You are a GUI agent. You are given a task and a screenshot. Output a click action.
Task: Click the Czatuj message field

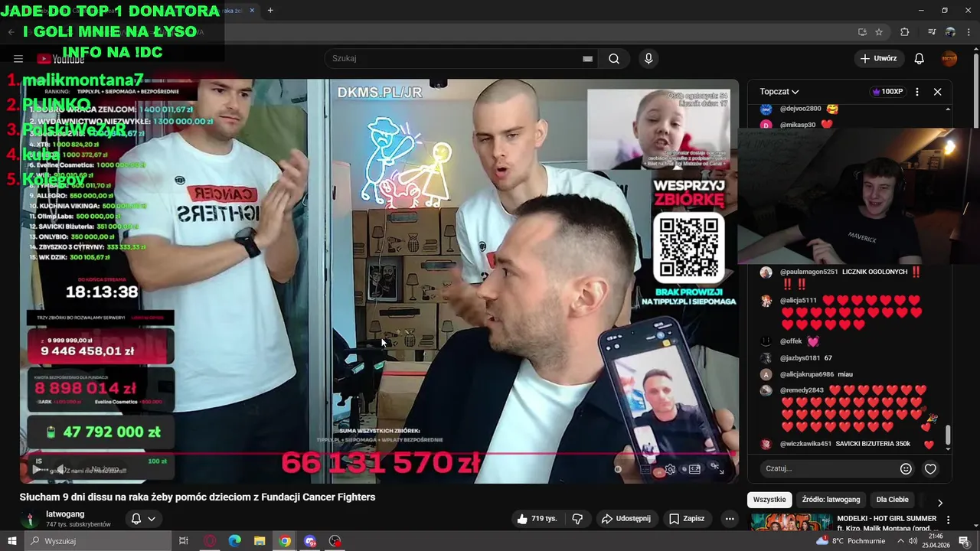click(830, 468)
